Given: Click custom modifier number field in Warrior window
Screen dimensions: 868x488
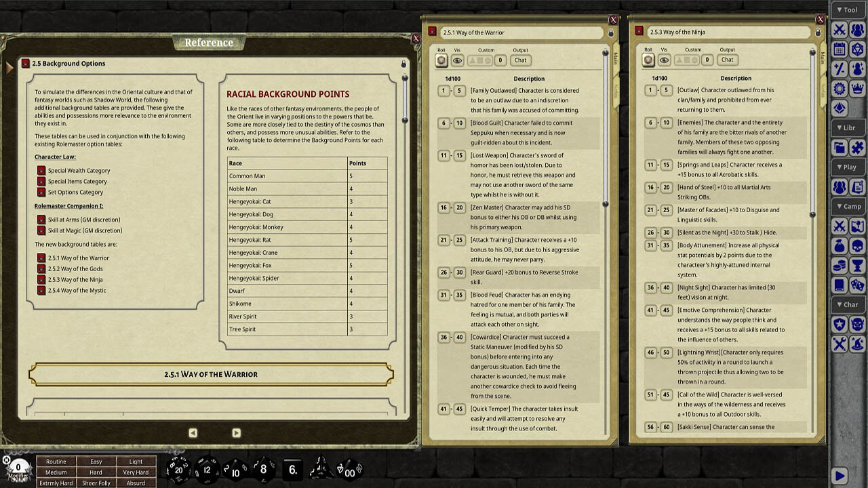Looking at the screenshot, I should coord(500,60).
